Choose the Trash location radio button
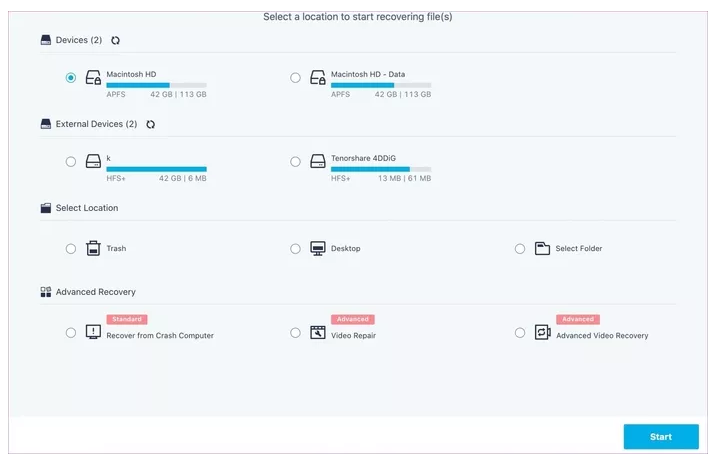This screenshot has width=719, height=462. [x=70, y=248]
